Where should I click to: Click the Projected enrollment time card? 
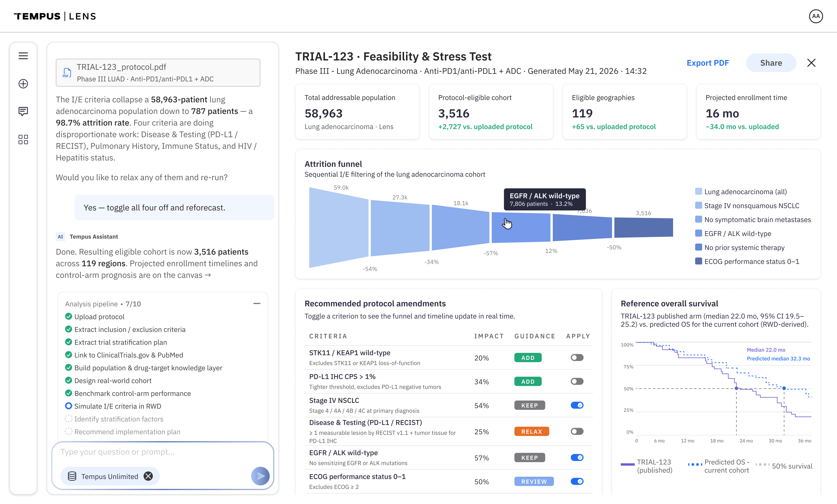point(758,112)
